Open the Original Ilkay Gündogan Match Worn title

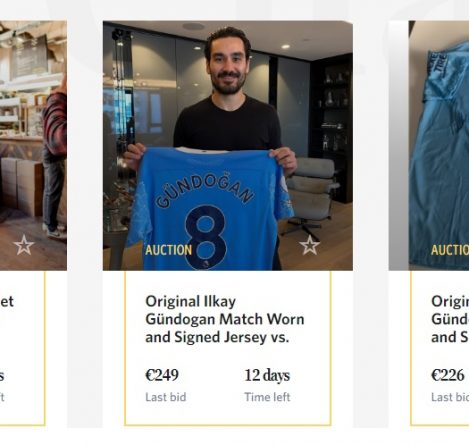click(x=225, y=319)
